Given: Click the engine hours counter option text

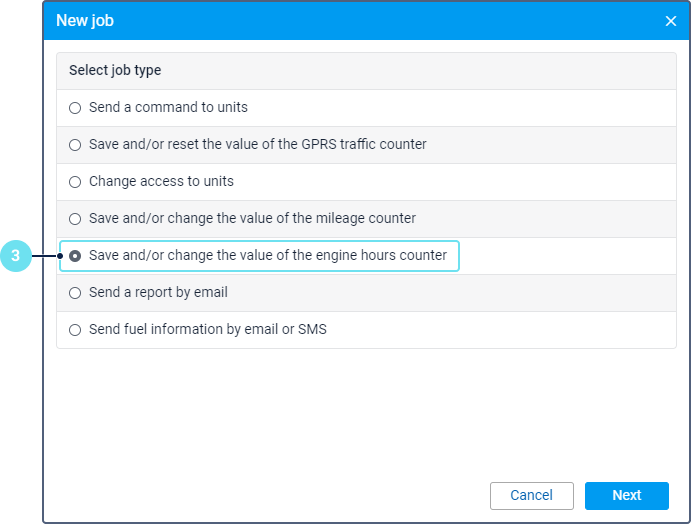Looking at the screenshot, I should pyautogui.click(x=267, y=255).
